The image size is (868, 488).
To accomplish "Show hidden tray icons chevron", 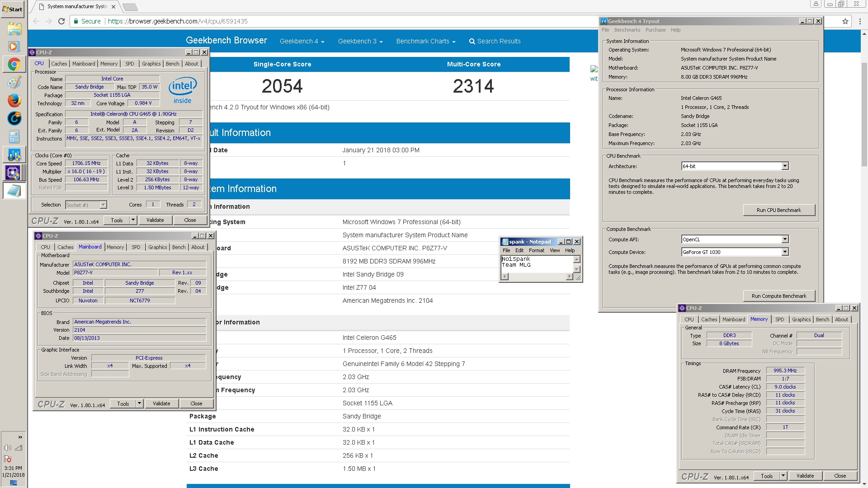I will pyautogui.click(x=20, y=437).
